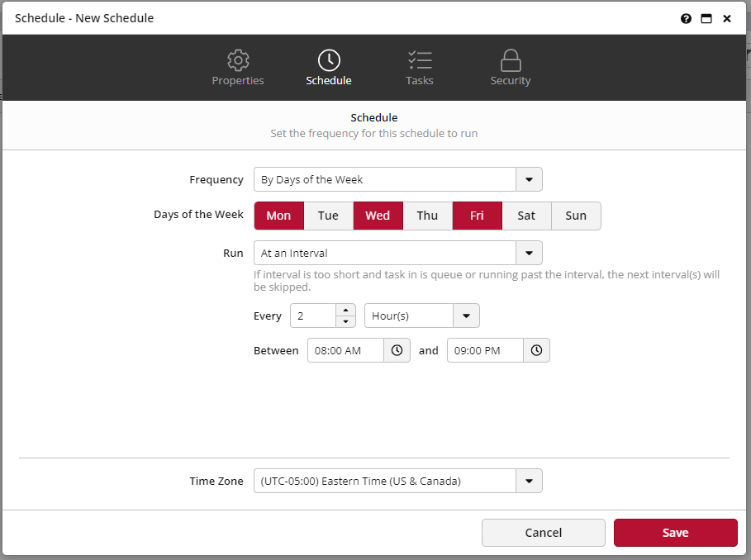Click the Every interval number field
Screen dimensions: 751x560
coord(314,316)
